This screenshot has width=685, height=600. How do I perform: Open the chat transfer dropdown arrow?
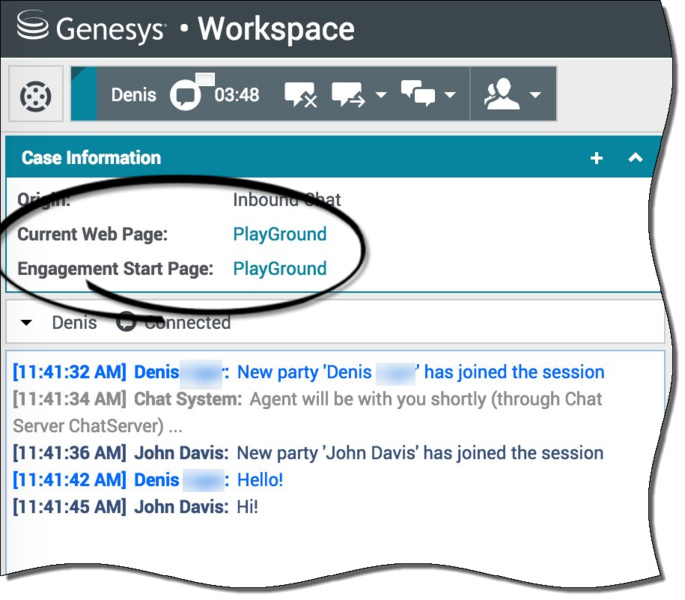point(381,94)
